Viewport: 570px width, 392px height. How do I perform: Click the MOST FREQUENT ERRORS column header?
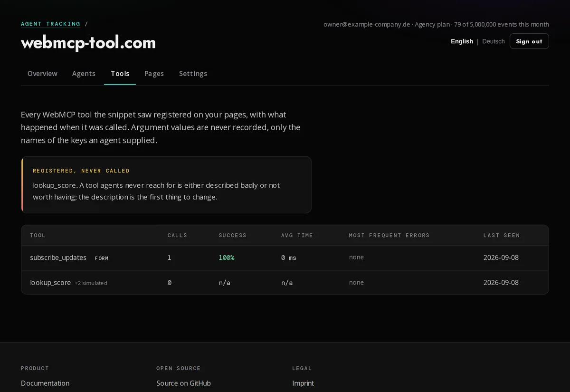[389, 235]
